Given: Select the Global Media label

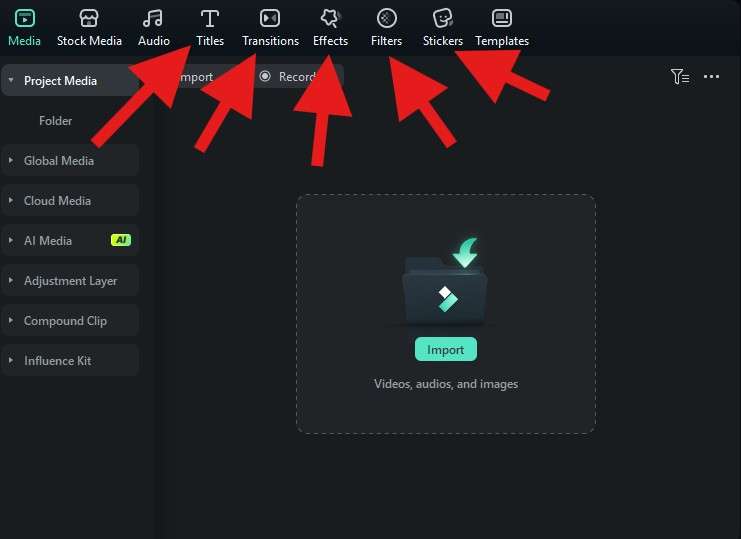Looking at the screenshot, I should [x=59, y=161].
